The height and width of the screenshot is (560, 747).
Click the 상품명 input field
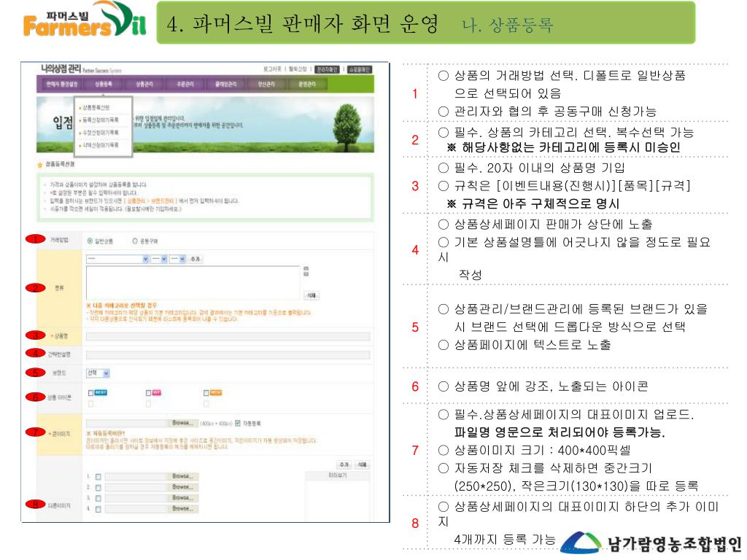click(x=228, y=336)
